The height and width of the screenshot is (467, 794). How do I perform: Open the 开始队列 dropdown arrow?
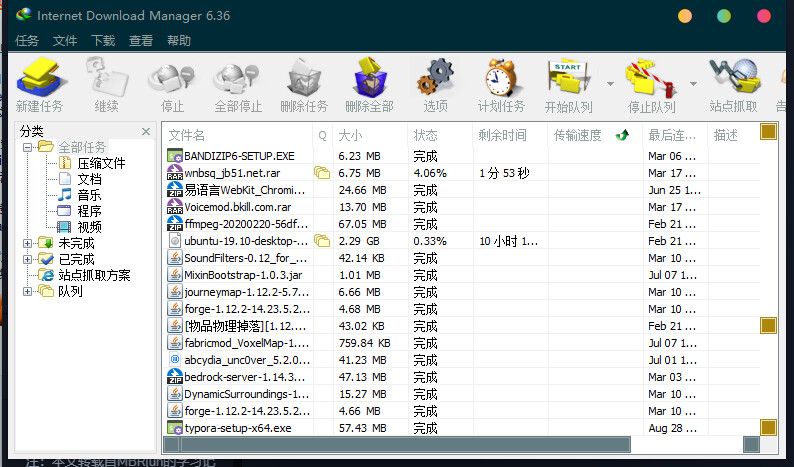point(610,84)
